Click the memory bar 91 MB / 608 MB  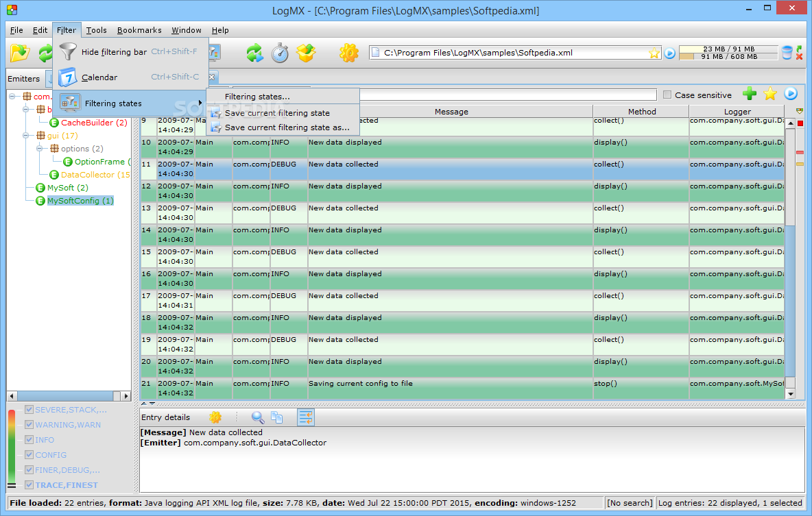coord(728,56)
